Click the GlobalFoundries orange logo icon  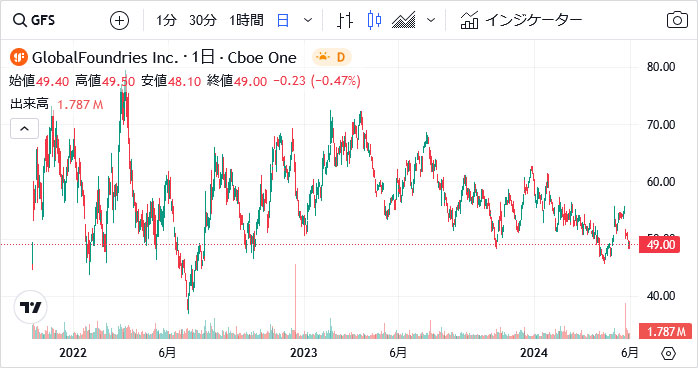click(x=19, y=57)
